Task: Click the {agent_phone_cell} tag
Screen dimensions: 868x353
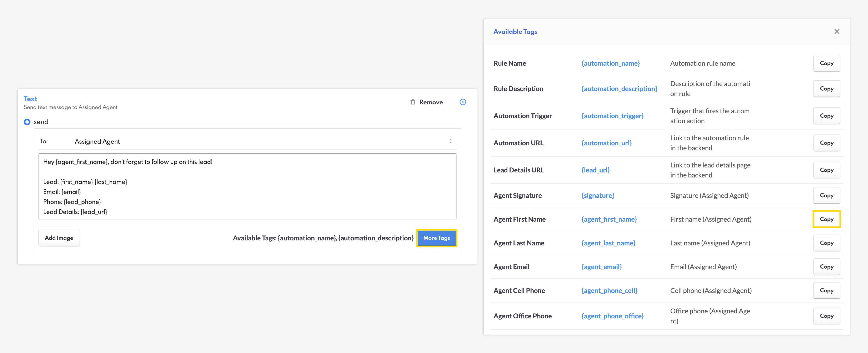Action: point(609,291)
